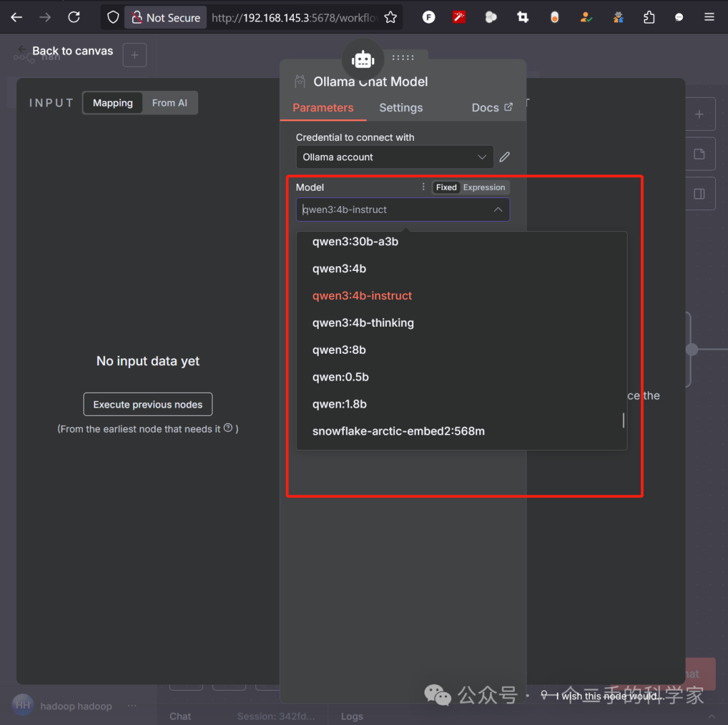728x725 pixels.
Task: Open the Docs link
Action: 492,108
